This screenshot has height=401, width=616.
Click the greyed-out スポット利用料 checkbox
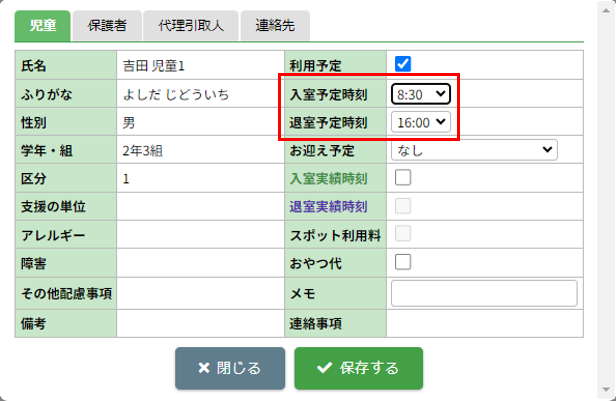click(x=403, y=234)
